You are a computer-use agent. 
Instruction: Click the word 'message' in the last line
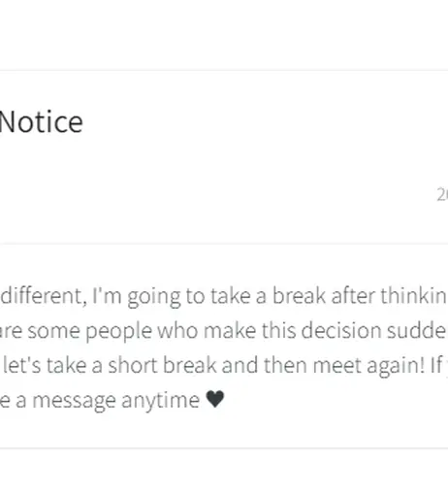74,402
